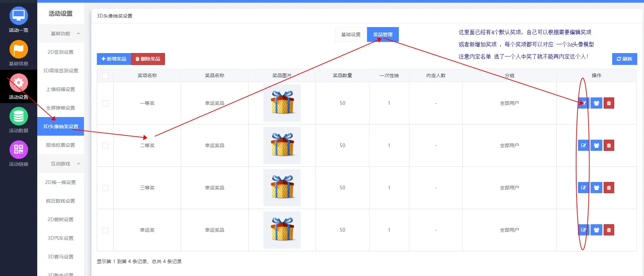Click the 二等奖 prize image thumbnail
Image resolution: width=644 pixels, height=276 pixels.
point(282,145)
